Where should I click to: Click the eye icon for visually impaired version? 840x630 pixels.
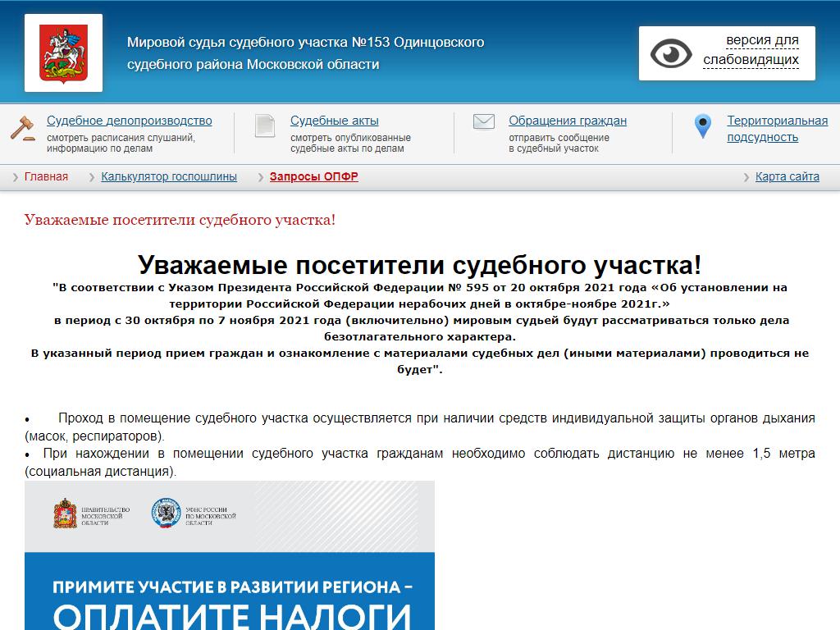point(671,53)
